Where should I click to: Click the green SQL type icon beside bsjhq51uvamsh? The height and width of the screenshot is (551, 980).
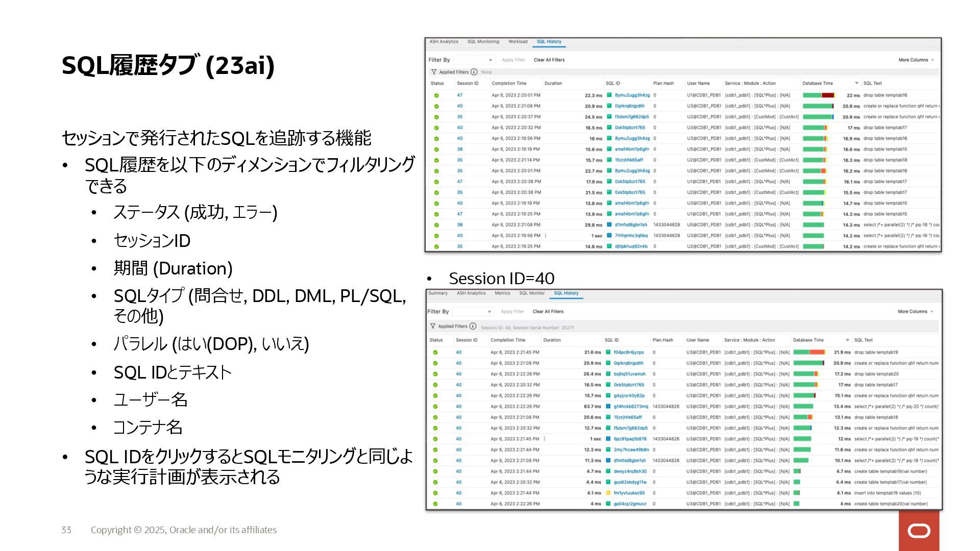[x=608, y=374]
